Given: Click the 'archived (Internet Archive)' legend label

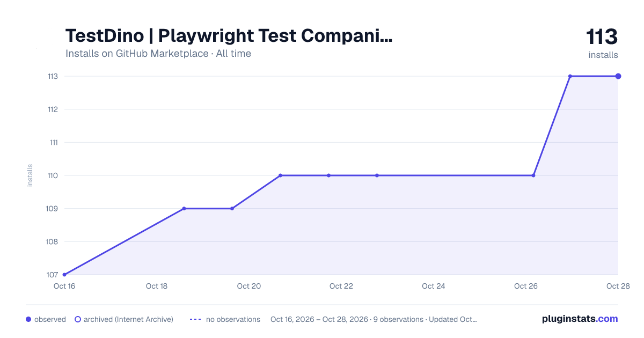Looking at the screenshot, I should (x=128, y=319).
